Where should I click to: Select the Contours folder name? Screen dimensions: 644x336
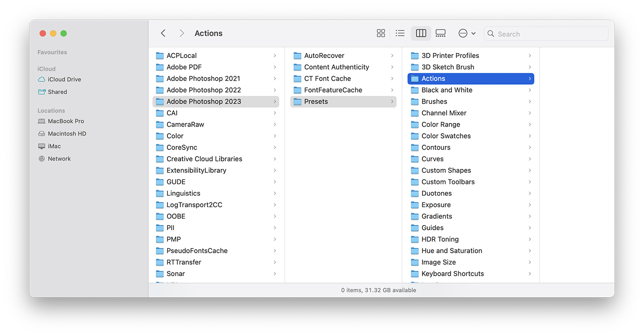click(436, 148)
